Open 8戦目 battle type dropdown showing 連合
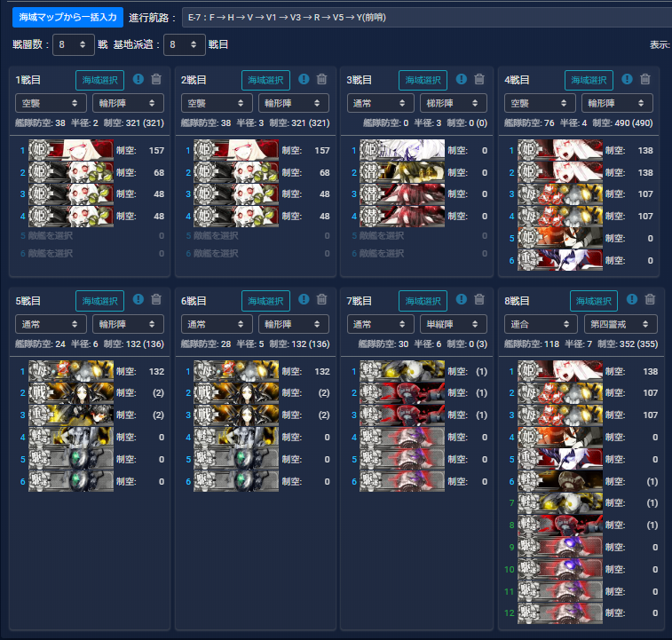Screen dimensions: 672x640 [542, 324]
